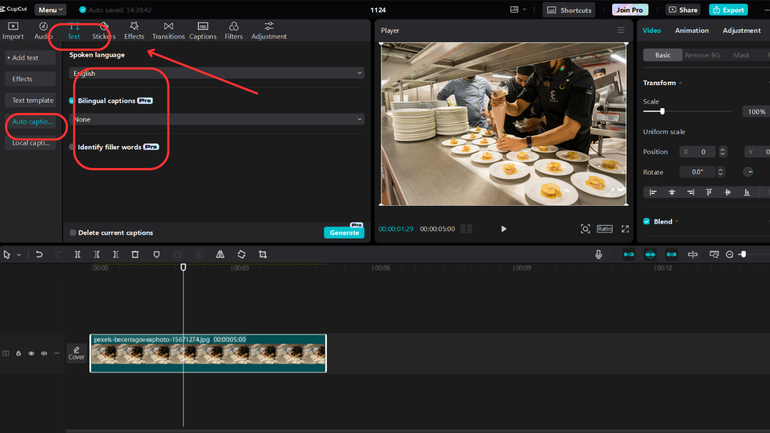Open the Stickers panel
The width and height of the screenshot is (770, 433).
[x=104, y=30]
